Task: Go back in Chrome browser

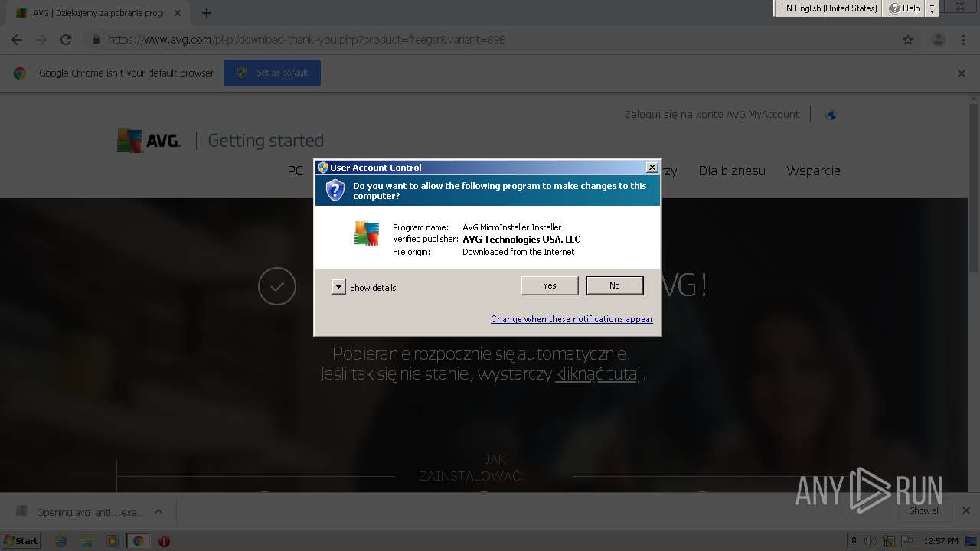Action: 17,40
